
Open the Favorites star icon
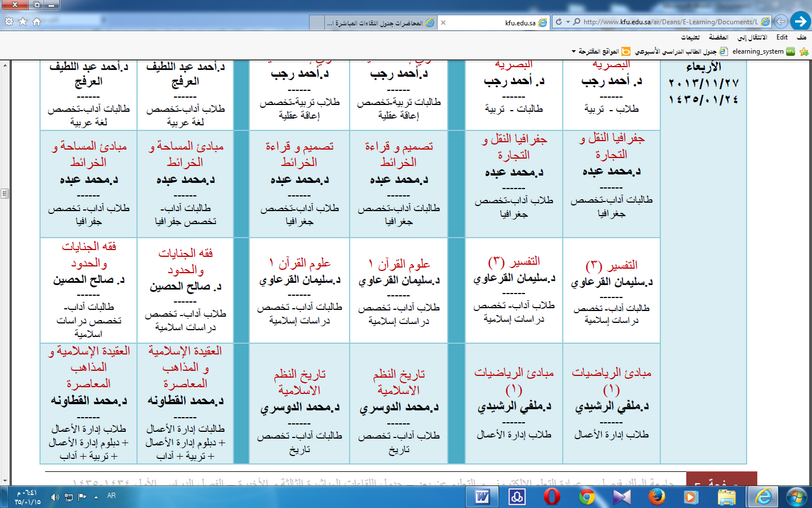pyautogui.click(x=23, y=21)
